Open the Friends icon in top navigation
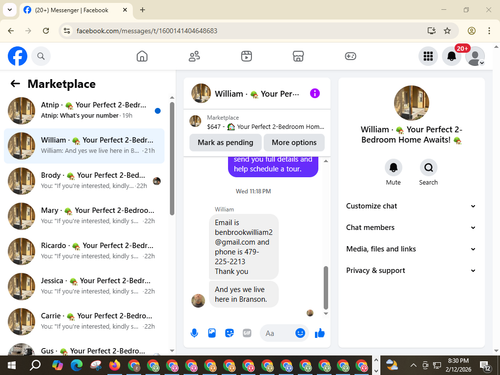 pyautogui.click(x=194, y=56)
